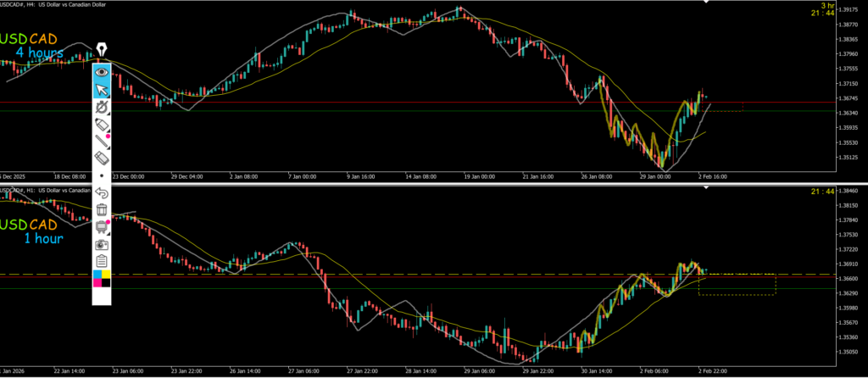The width and height of the screenshot is (868, 378).
Task: Open the CMYK color palette swatch
Action: (102, 277)
